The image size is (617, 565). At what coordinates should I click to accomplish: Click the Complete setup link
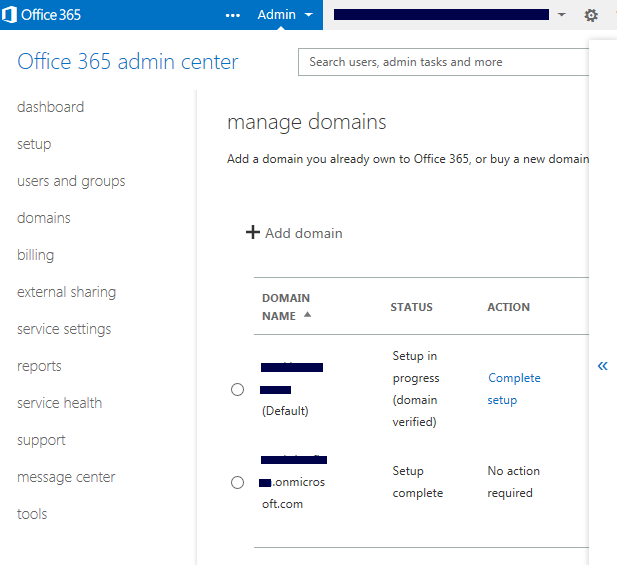coord(514,389)
